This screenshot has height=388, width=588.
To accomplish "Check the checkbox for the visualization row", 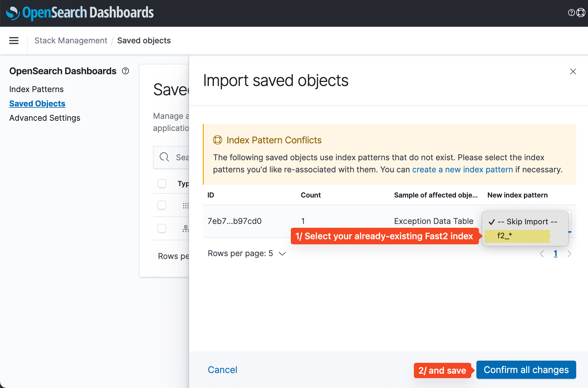I will [x=162, y=228].
